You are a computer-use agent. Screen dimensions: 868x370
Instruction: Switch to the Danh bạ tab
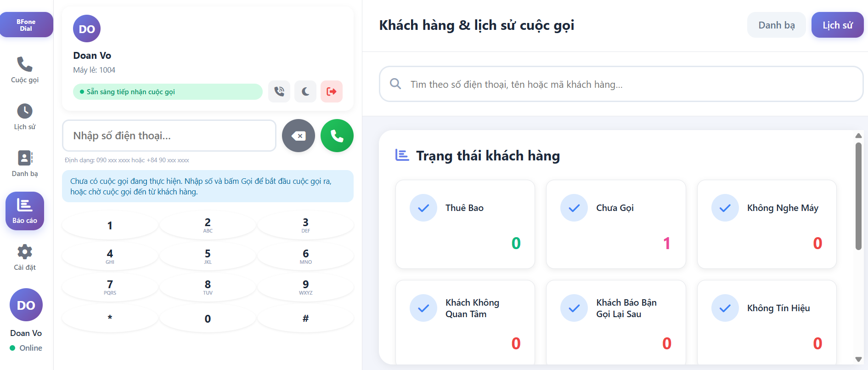tap(776, 25)
